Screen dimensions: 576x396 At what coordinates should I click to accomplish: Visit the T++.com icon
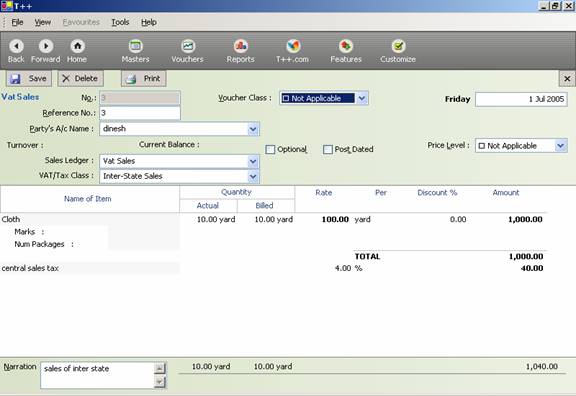pyautogui.click(x=293, y=46)
